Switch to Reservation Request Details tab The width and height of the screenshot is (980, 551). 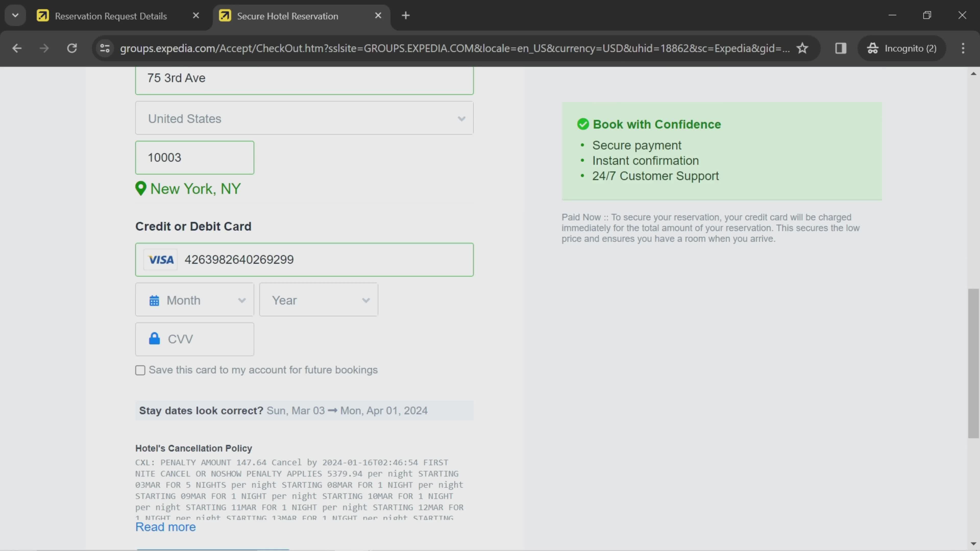tap(111, 16)
